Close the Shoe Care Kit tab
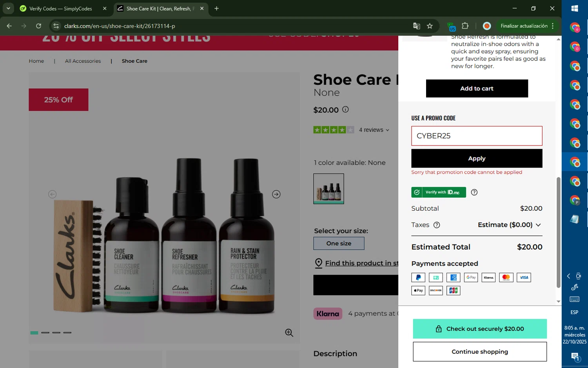 (x=202, y=9)
